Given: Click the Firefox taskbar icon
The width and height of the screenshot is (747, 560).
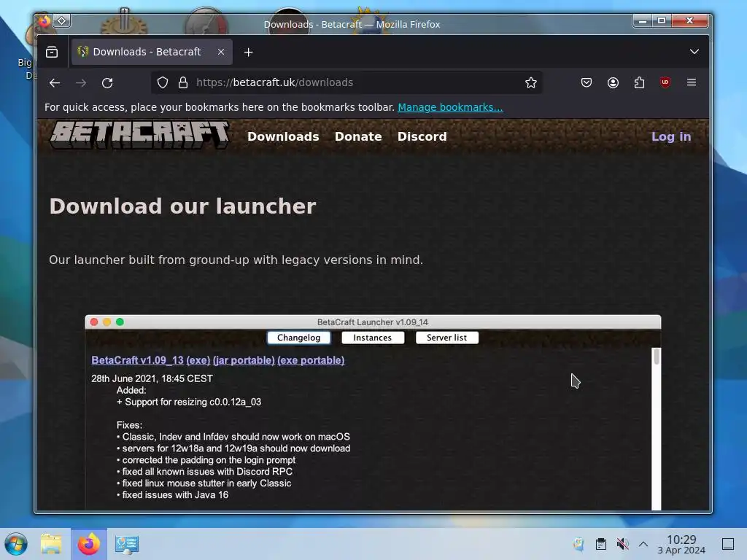Looking at the screenshot, I should pos(89,544).
